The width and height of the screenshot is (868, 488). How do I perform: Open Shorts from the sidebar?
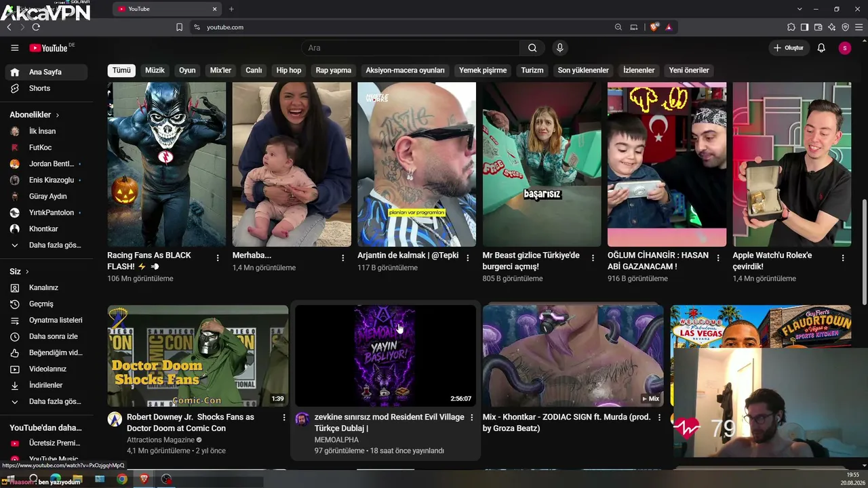pos(46,88)
